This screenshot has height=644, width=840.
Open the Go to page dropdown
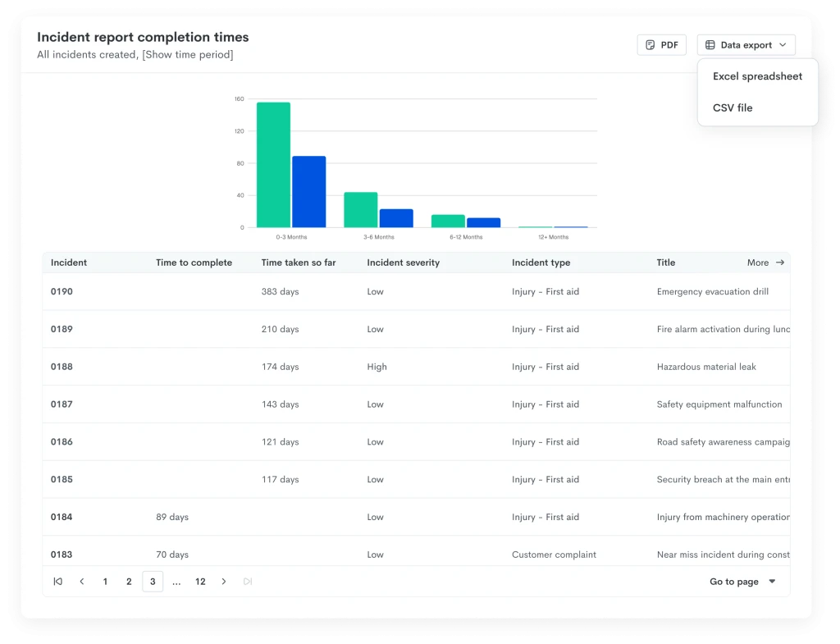click(x=743, y=582)
